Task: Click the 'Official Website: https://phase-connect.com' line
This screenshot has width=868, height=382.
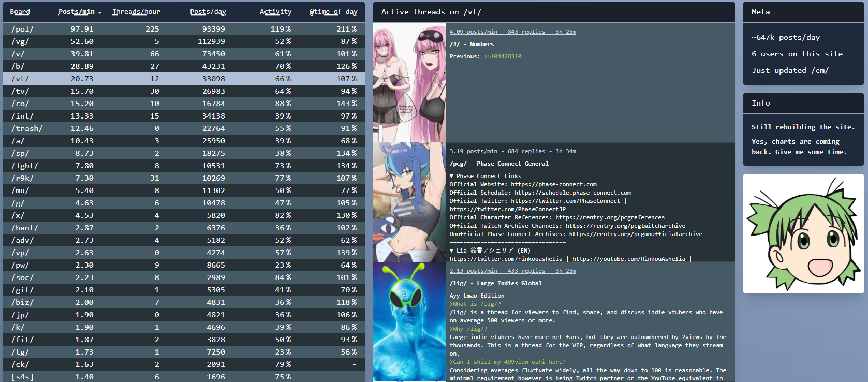Action: pos(523,184)
